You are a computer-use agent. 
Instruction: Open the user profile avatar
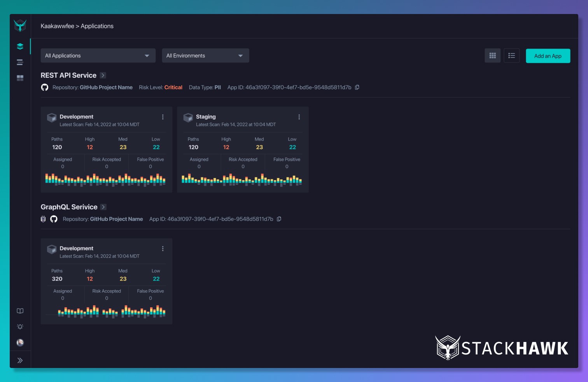tap(20, 342)
